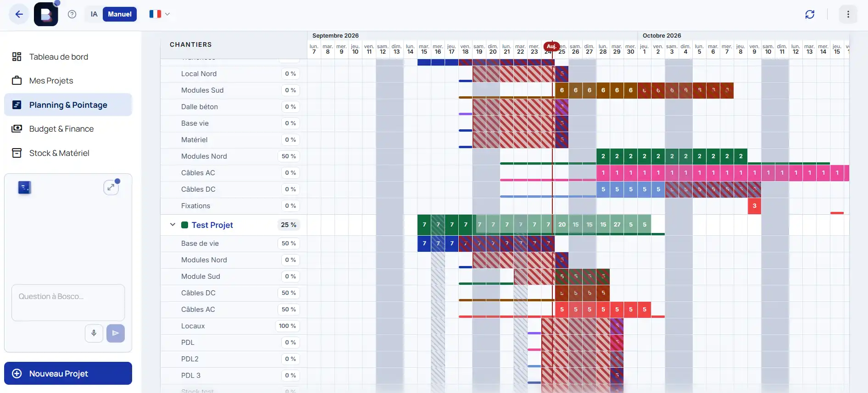
Task: Collapse the Test Projet group
Action: [172, 225]
